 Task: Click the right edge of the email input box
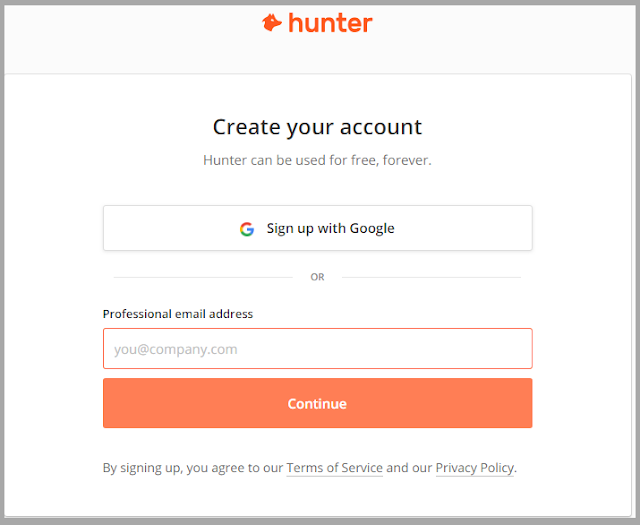(x=529, y=349)
